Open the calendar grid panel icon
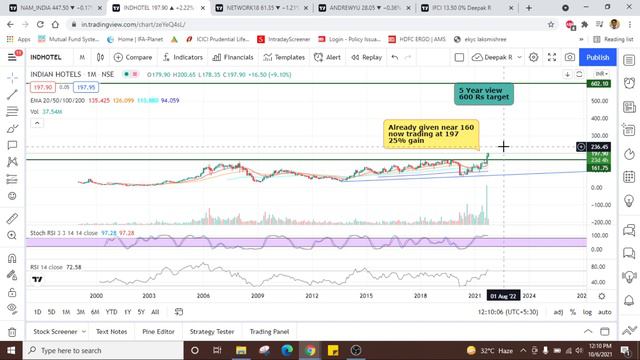 pyautogui.click(x=629, y=177)
